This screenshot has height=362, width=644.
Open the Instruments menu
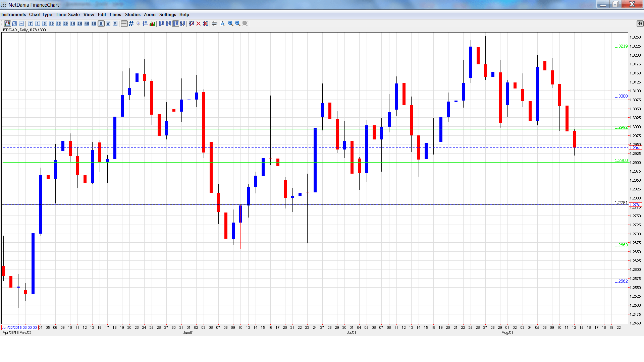point(13,14)
